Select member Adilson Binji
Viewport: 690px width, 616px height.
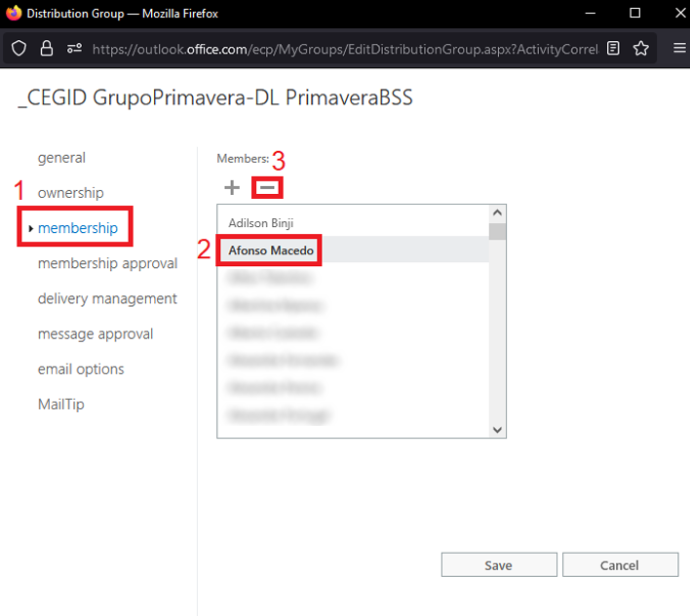tap(353, 223)
